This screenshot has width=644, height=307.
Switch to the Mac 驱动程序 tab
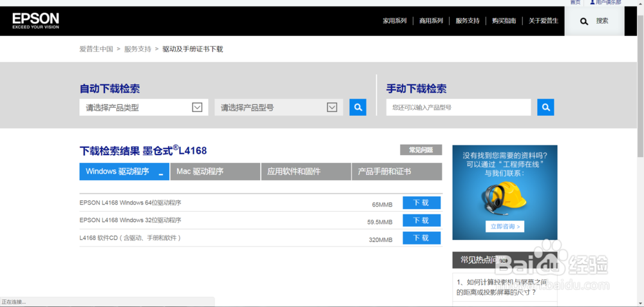pyautogui.click(x=215, y=172)
